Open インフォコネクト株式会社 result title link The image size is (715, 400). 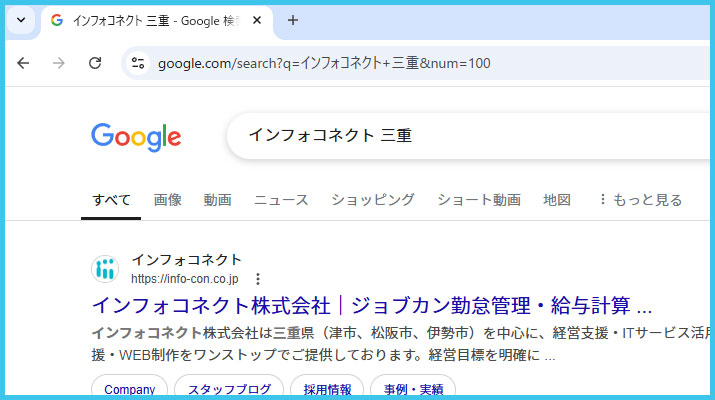[372, 305]
